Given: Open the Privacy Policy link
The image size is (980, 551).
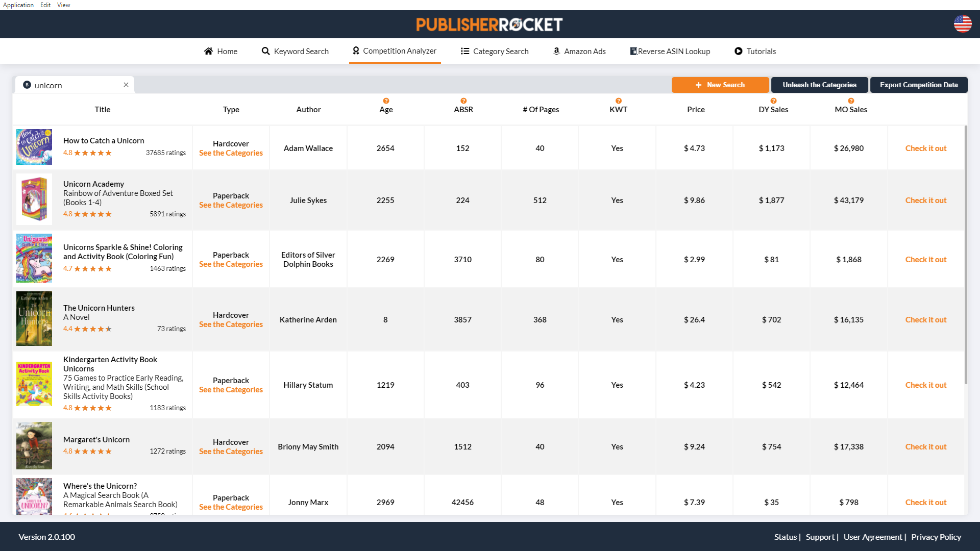Looking at the screenshot, I should (x=936, y=537).
